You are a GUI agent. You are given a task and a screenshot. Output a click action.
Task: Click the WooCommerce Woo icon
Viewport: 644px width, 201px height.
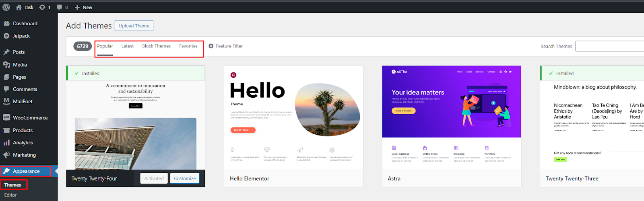click(x=6, y=118)
